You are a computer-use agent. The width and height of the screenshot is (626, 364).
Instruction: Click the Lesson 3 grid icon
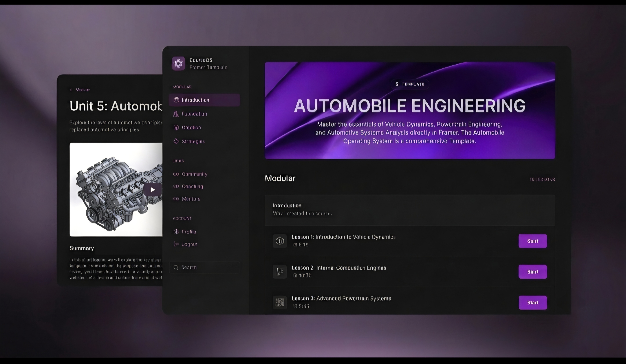(x=280, y=302)
